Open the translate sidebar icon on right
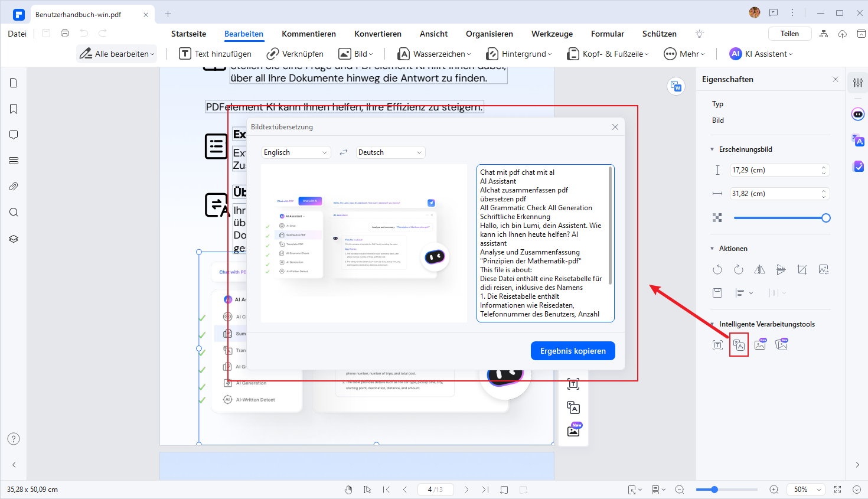This screenshot has width=868, height=499. (858, 141)
